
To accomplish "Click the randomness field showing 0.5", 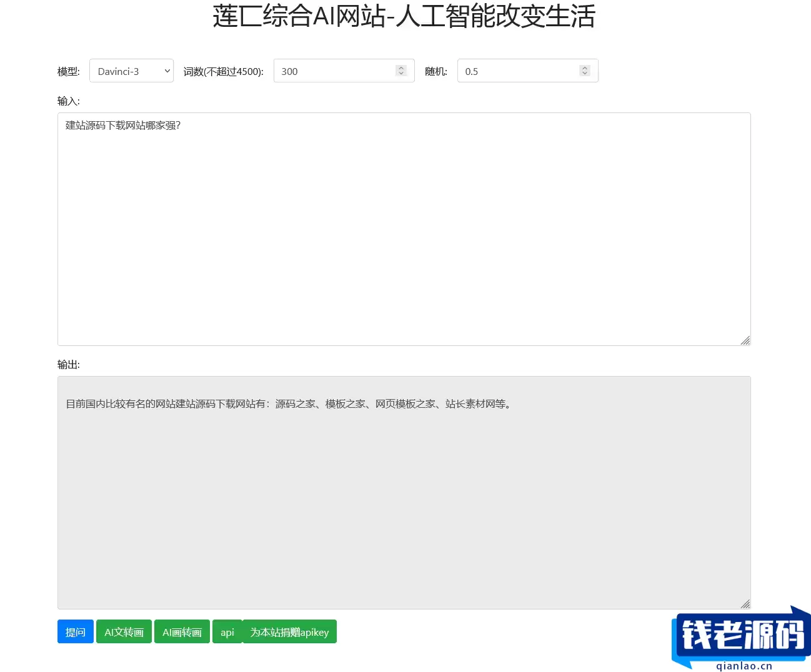I will click(528, 71).
